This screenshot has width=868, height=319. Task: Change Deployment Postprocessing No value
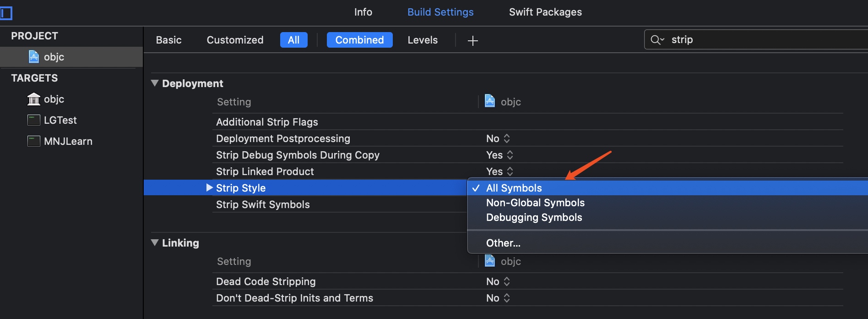pos(498,138)
